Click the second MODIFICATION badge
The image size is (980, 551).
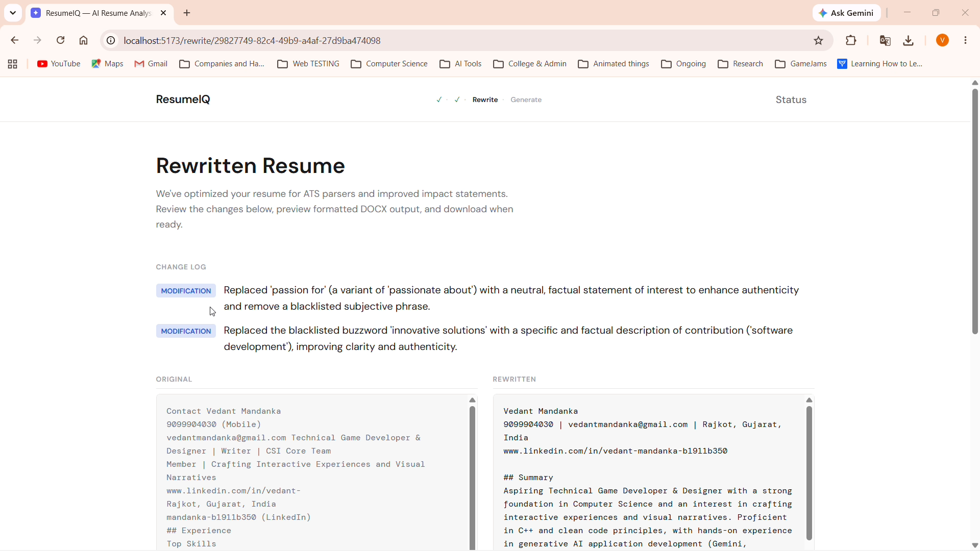tap(186, 332)
